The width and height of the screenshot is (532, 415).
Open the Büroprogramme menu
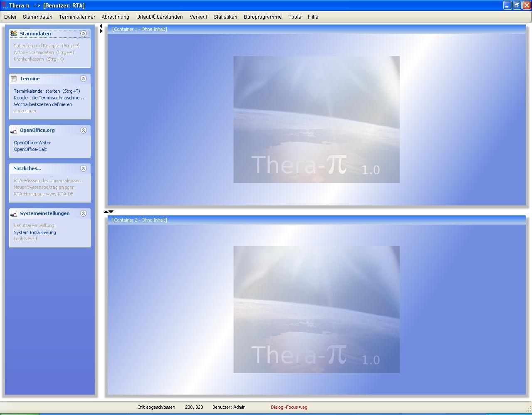click(x=263, y=17)
